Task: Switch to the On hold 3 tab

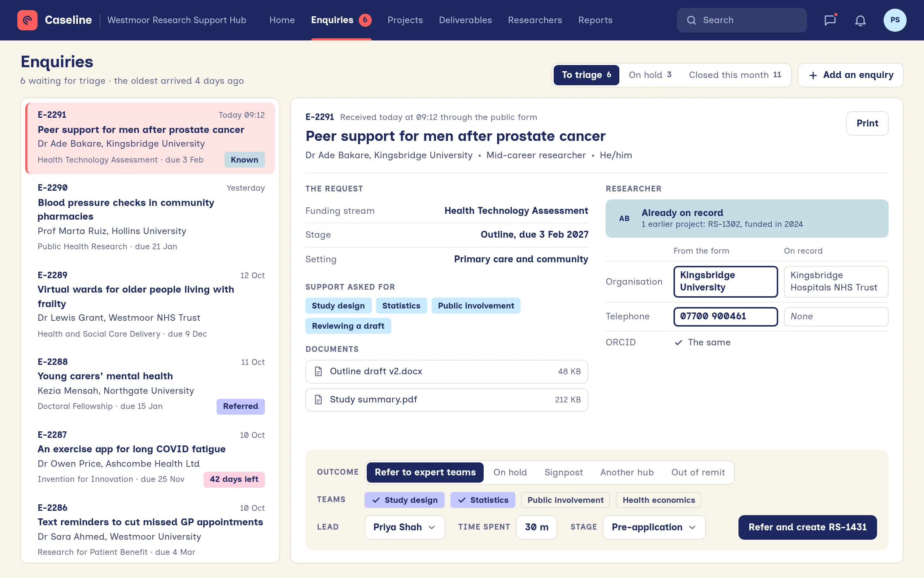Action: [x=650, y=75]
